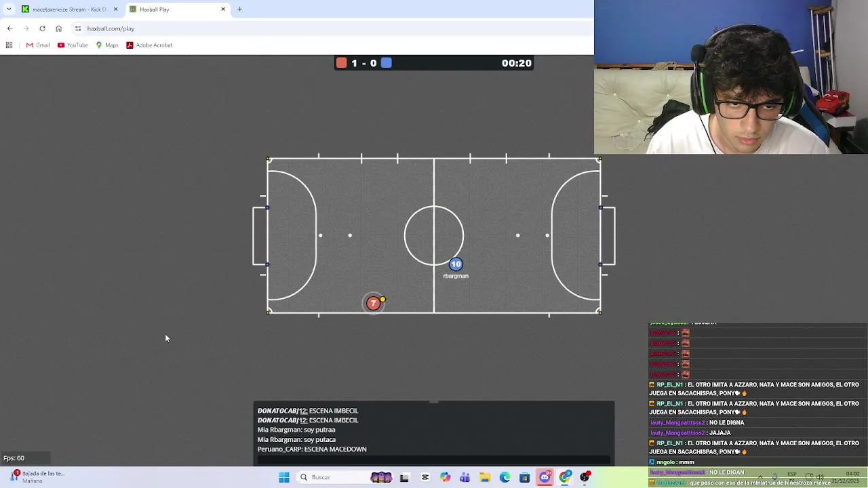Click the yellow ball on the pitch
Image resolution: width=868 pixels, height=488 pixels.
tap(382, 300)
